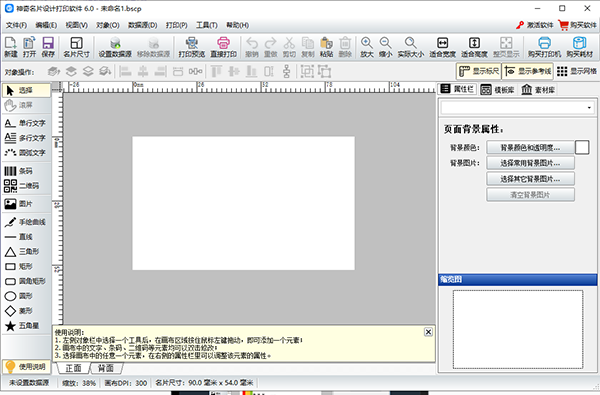Open the 对象(O) menu
Viewport: 600px width, 395px height.
click(x=108, y=25)
